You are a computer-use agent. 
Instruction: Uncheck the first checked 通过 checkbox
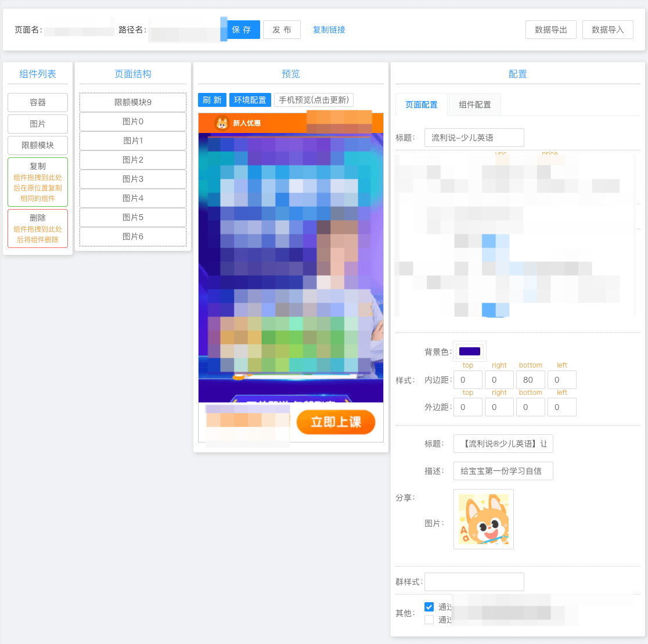click(x=429, y=607)
